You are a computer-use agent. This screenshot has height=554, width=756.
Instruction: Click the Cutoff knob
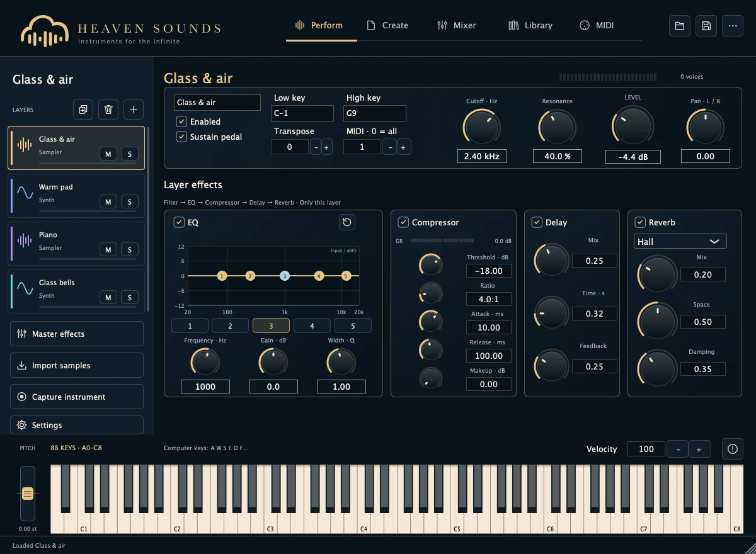coord(481,126)
